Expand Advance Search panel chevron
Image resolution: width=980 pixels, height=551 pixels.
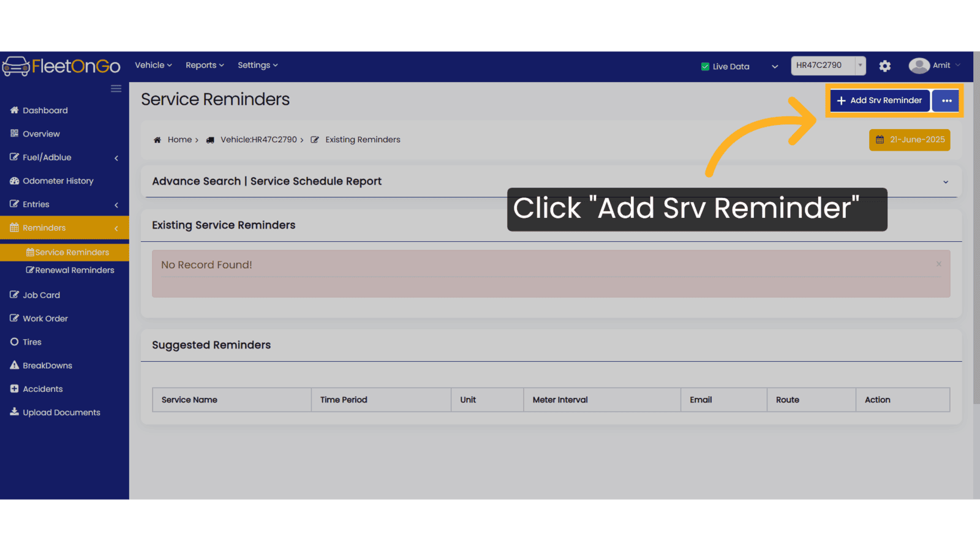[946, 182]
